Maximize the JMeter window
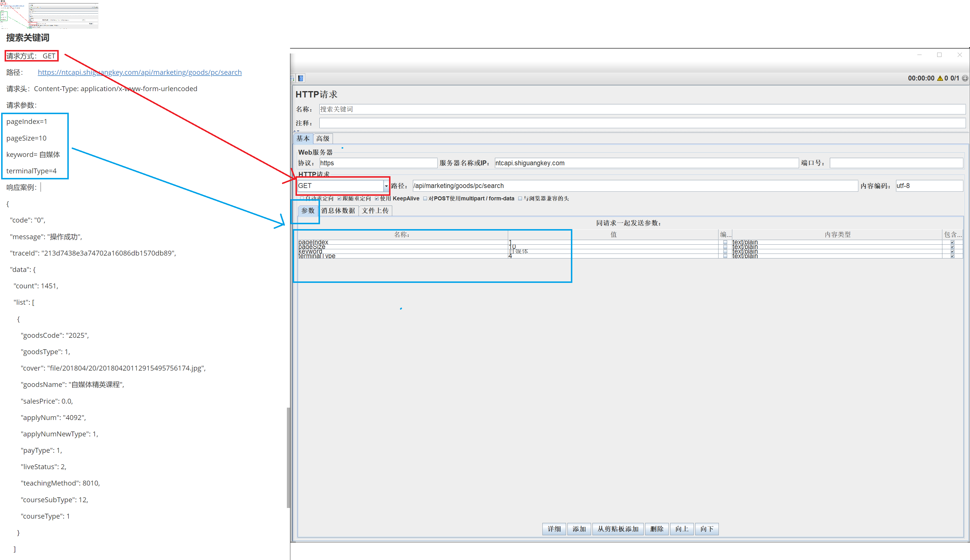This screenshot has width=970, height=560. click(x=939, y=55)
